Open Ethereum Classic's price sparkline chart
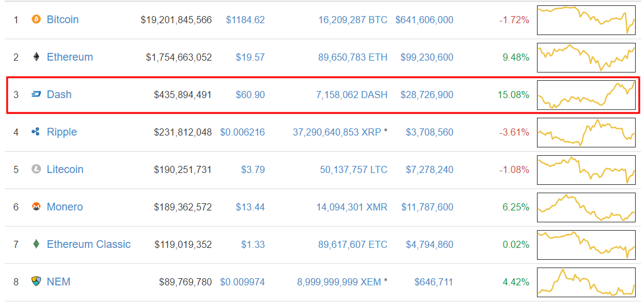This screenshot has height=302, width=644. pos(586,245)
